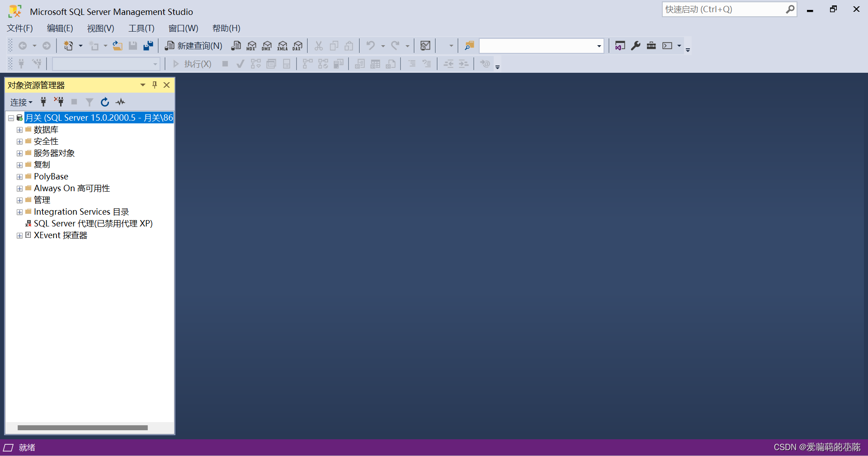The image size is (868, 456).
Task: Click the Object Explorer horizontal scrollbar
Action: (82, 428)
